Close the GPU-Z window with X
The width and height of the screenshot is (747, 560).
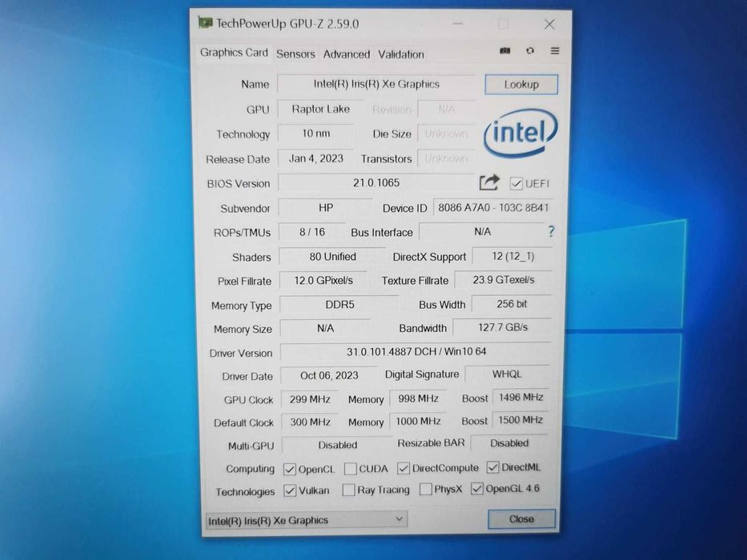pyautogui.click(x=549, y=24)
